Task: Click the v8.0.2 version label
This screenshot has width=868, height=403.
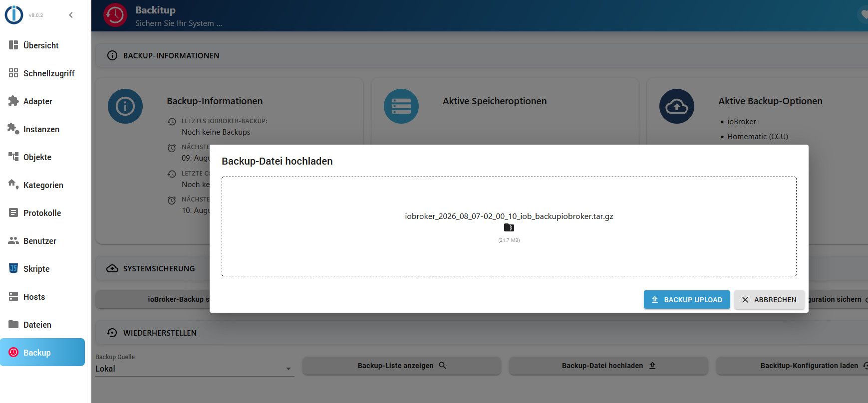Action: (36, 15)
